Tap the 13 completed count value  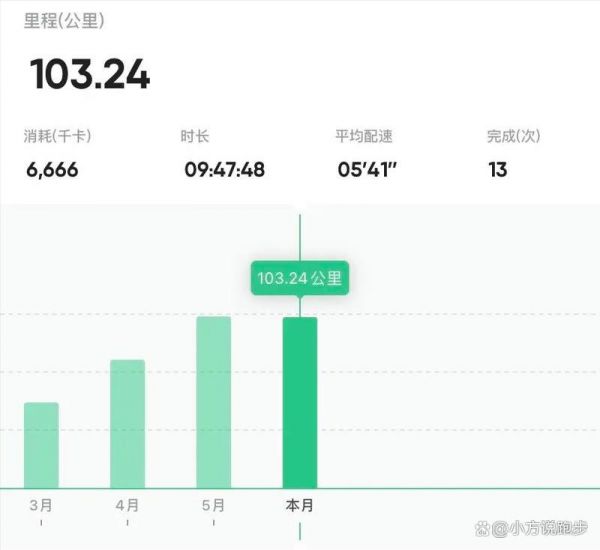point(498,170)
